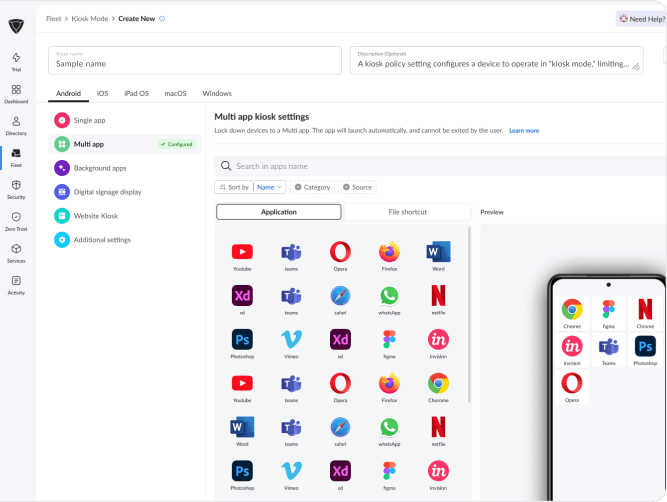This screenshot has width=667, height=502.
Task: Open Single app kiosk settings
Action: pos(125,120)
